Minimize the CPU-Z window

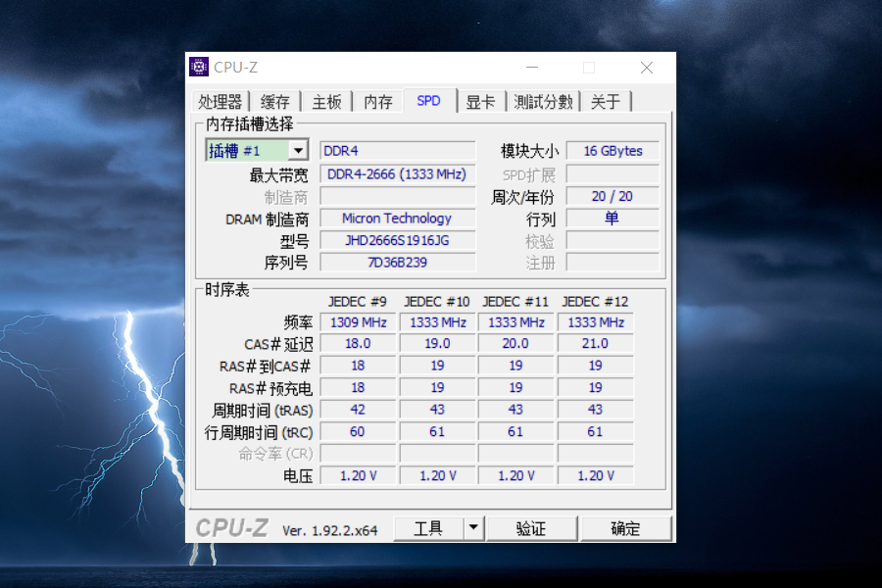532,68
